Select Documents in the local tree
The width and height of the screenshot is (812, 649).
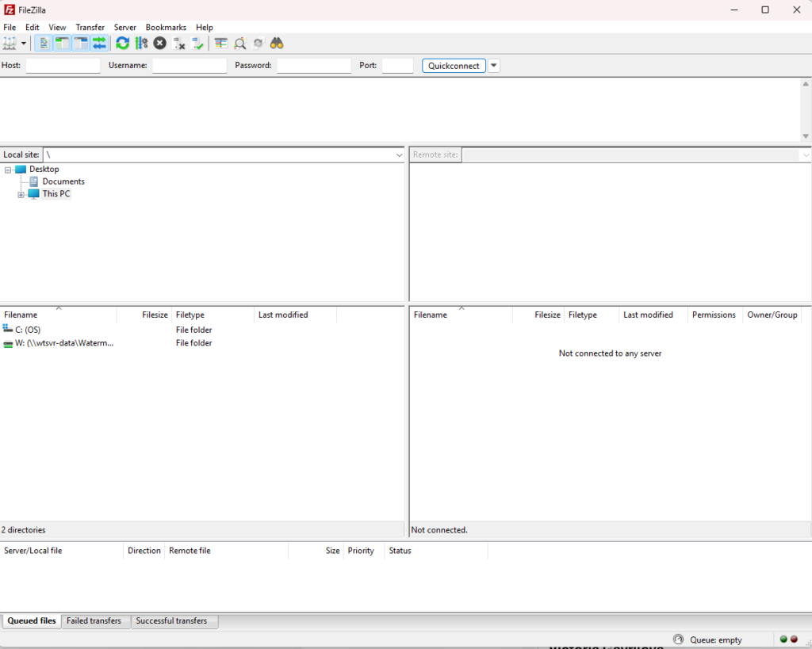pos(63,181)
